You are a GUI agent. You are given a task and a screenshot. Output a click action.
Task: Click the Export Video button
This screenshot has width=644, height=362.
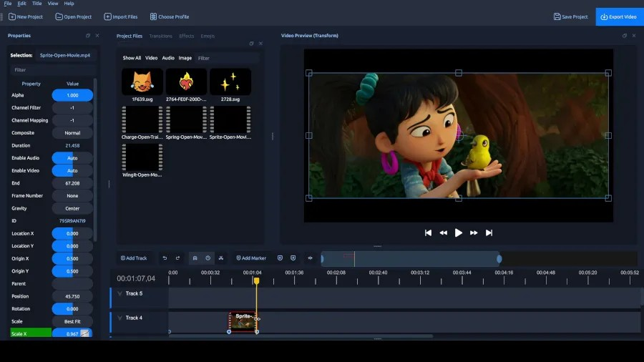pos(619,16)
